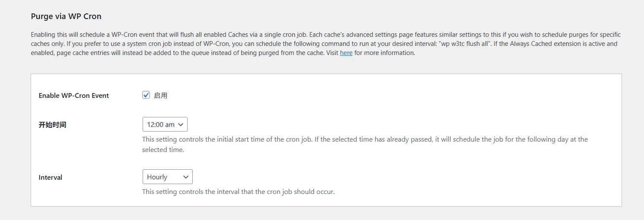Click the checkmark inside the enabled checkbox
Screen dimensions: 644x220
146,95
